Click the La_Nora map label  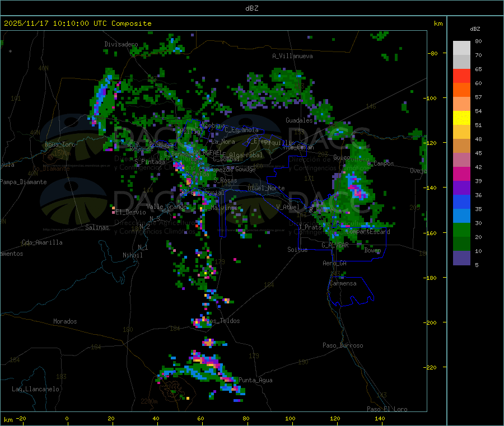[x=223, y=142]
